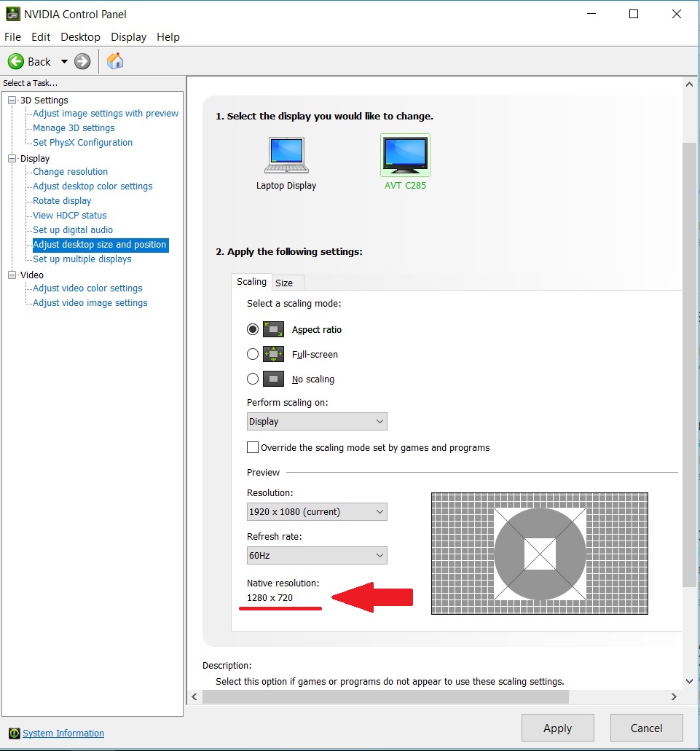Open Set up multiple displays
The width and height of the screenshot is (700, 751).
(x=82, y=259)
